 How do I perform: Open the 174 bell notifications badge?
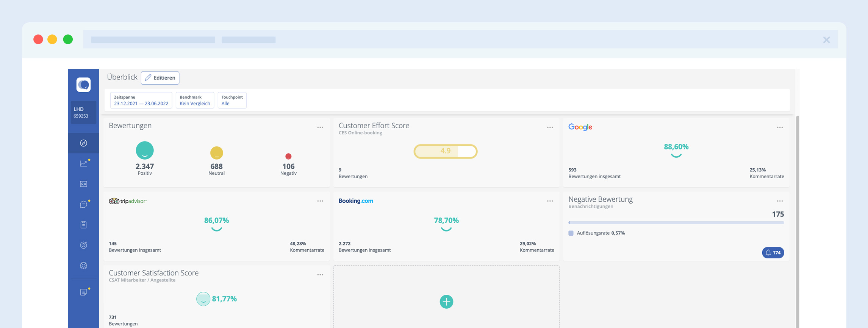[x=773, y=253]
